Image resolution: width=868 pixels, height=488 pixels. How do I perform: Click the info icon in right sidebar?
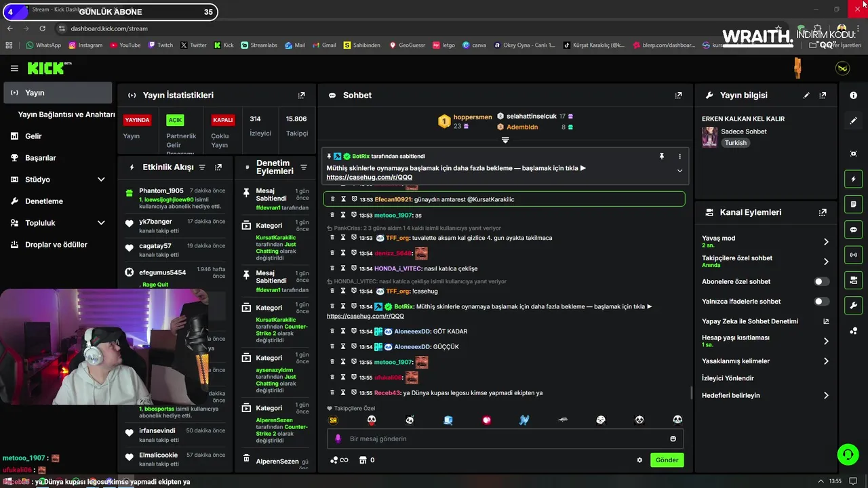853,96
